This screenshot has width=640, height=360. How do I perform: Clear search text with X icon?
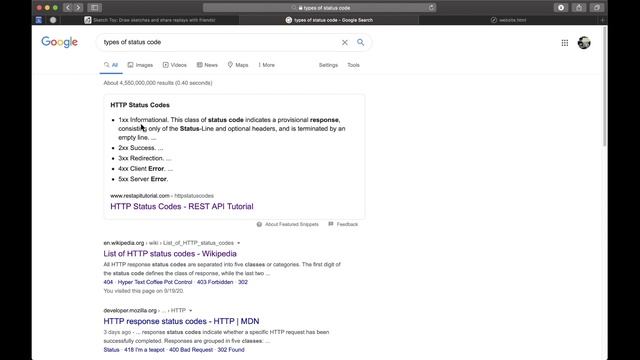[345, 42]
